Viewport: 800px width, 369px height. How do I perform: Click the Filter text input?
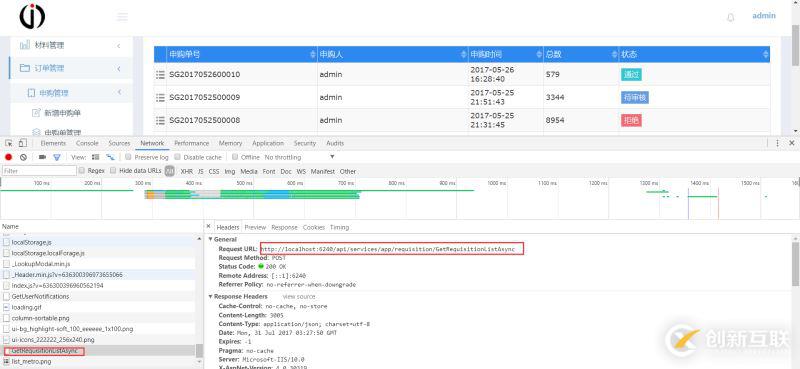(x=39, y=171)
